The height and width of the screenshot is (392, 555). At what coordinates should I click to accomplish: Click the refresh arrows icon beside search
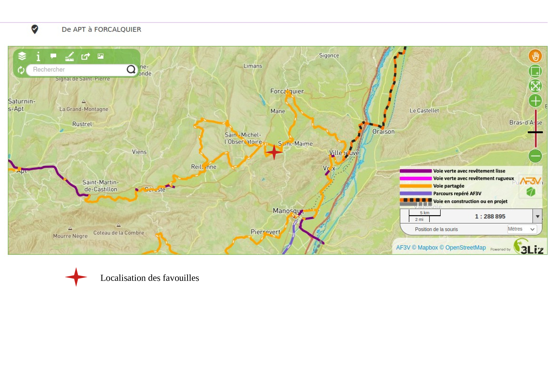tap(21, 70)
